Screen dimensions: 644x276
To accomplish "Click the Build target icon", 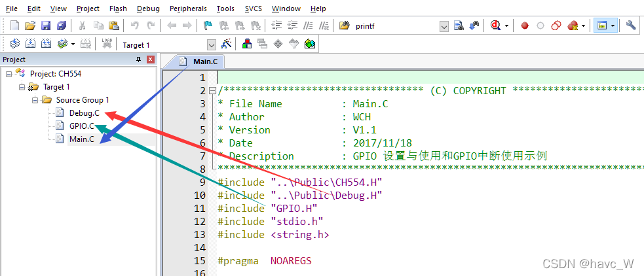I will [x=31, y=43].
